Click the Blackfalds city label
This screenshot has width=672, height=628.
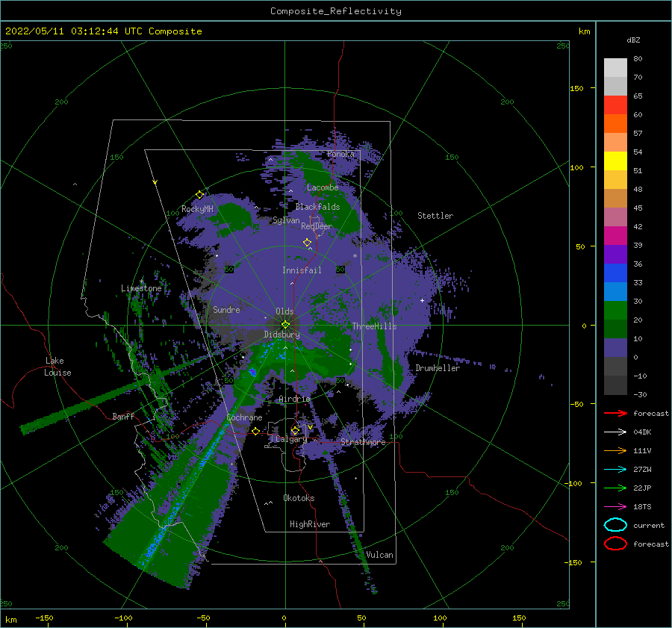(317, 207)
